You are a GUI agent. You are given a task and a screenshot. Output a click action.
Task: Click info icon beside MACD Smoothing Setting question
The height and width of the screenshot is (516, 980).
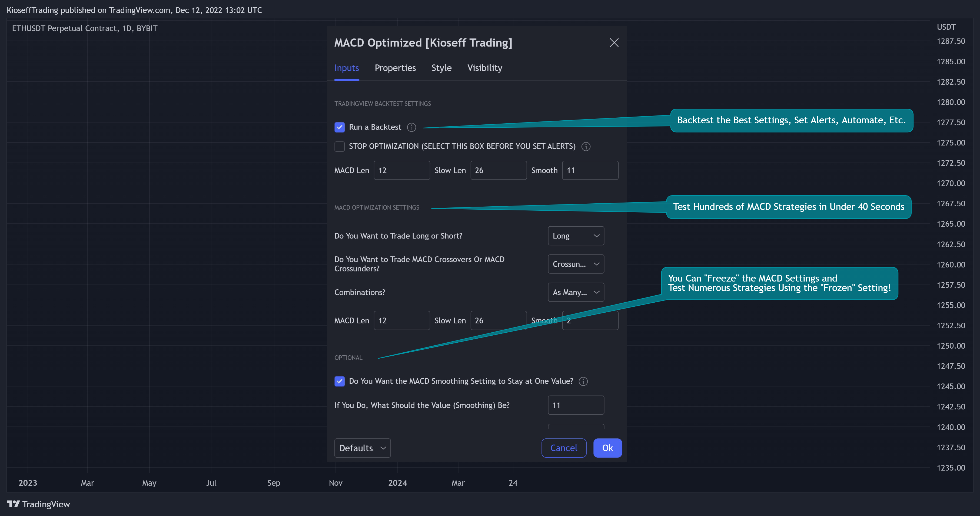click(x=583, y=381)
